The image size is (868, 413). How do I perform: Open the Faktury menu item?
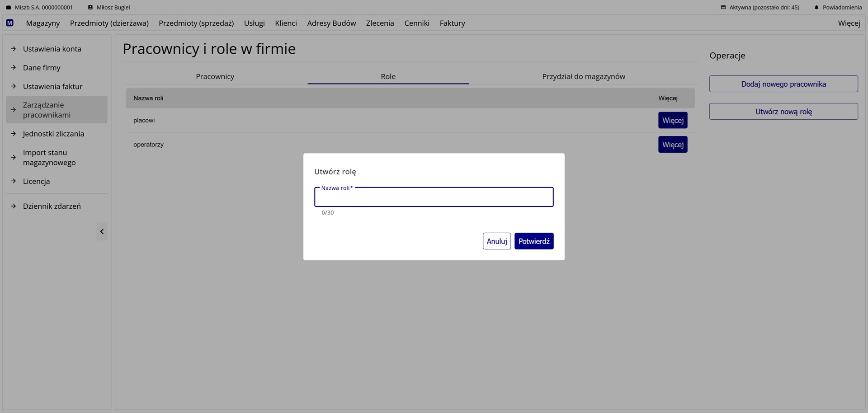[452, 23]
